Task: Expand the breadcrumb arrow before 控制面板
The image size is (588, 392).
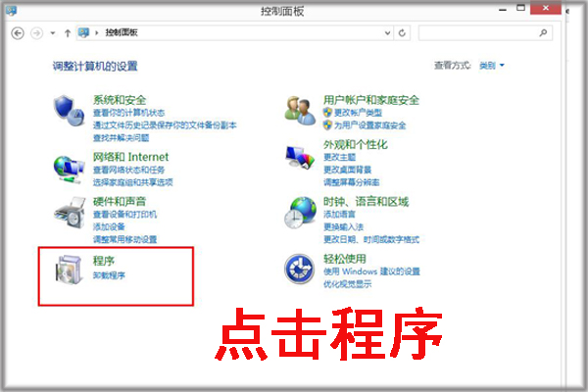Action: pyautogui.click(x=97, y=33)
